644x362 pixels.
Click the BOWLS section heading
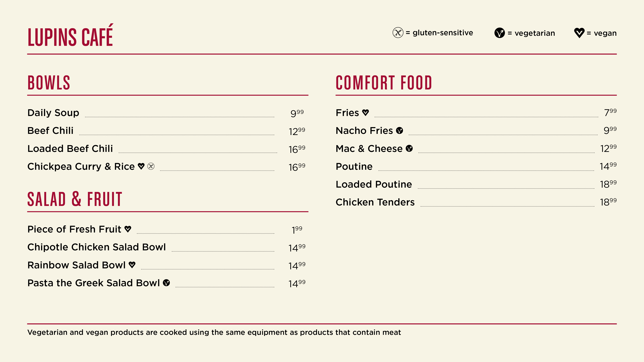click(49, 82)
